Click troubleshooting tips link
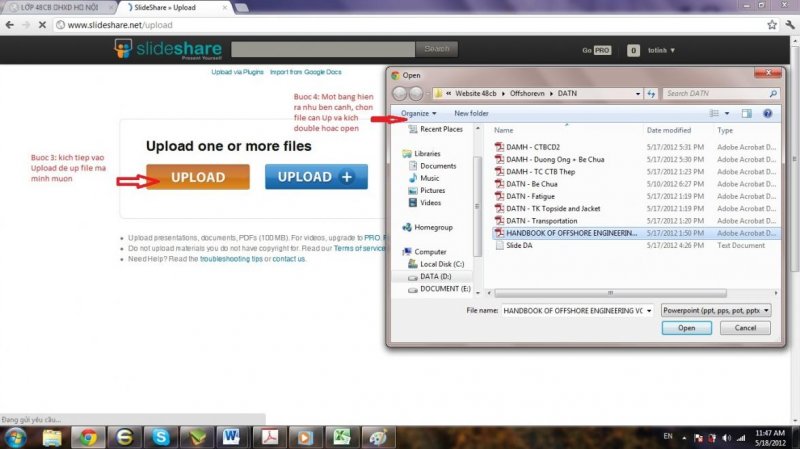The width and height of the screenshot is (800, 449). 231,259
